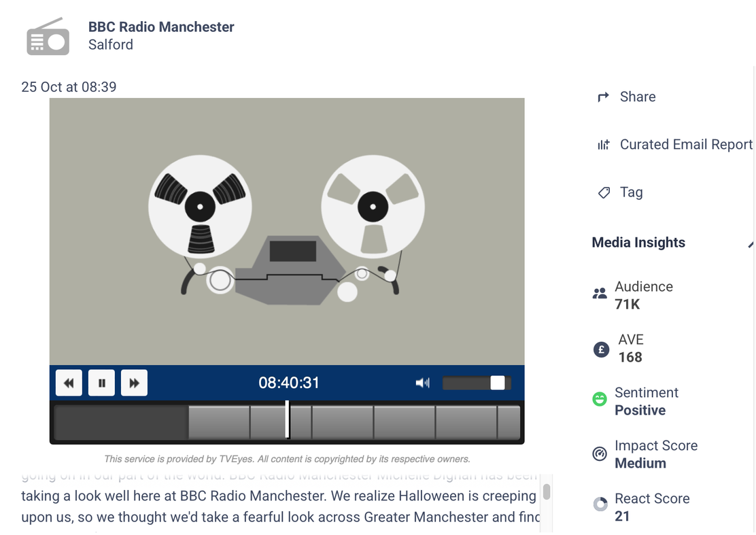
Task: Collapse the Media Insights section
Action: [750, 244]
